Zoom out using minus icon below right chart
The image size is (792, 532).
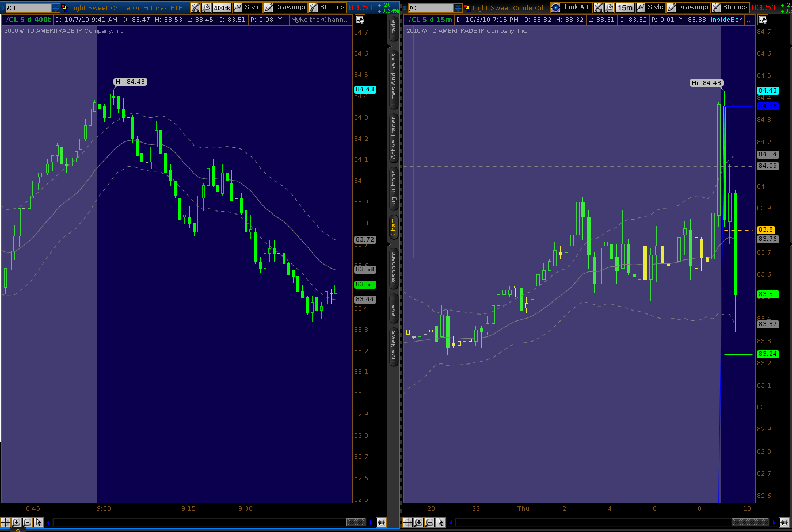(x=429, y=522)
